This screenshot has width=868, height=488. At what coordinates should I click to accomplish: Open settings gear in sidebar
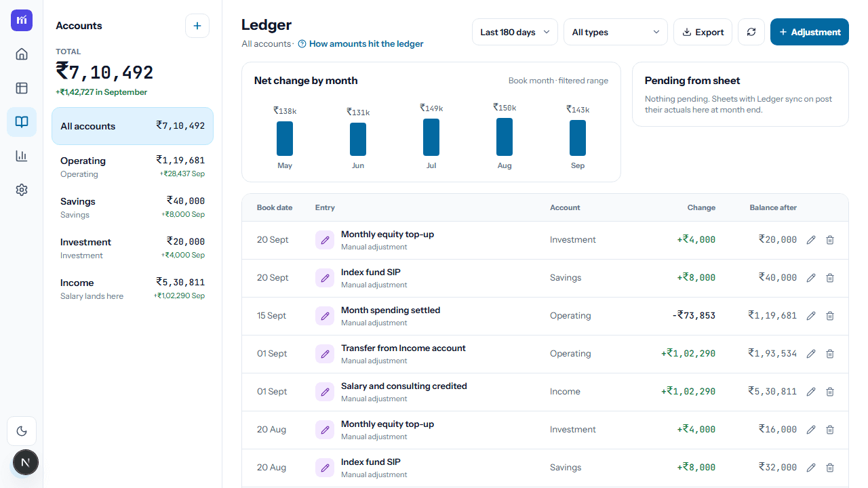(x=22, y=190)
